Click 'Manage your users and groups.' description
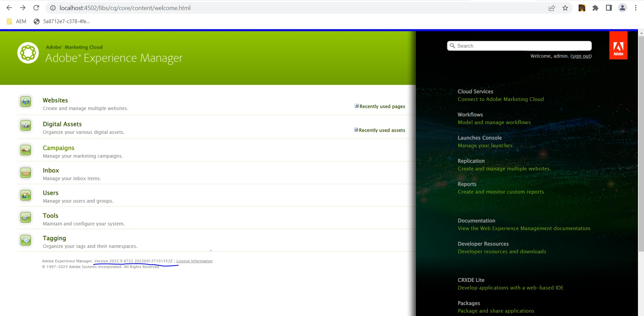Image resolution: width=644 pixels, height=316 pixels. pyautogui.click(x=78, y=201)
